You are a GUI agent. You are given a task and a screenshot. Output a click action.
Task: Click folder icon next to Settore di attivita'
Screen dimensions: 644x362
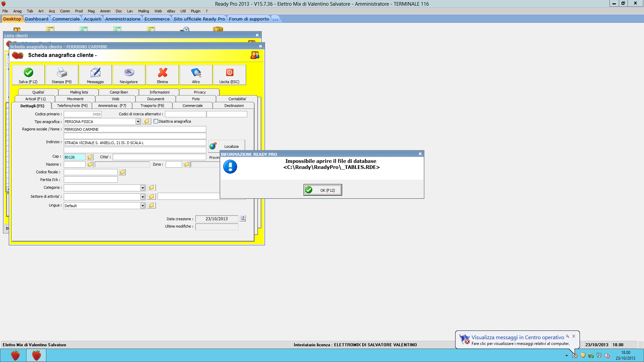coord(151,196)
